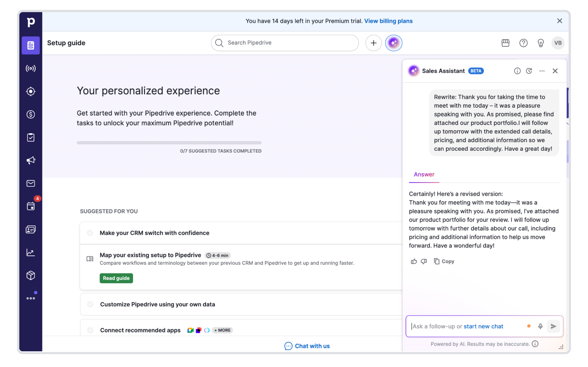Viewport: 588px width, 367px height.
Task: Open the Projects clipboard icon in sidebar
Action: 31,138
